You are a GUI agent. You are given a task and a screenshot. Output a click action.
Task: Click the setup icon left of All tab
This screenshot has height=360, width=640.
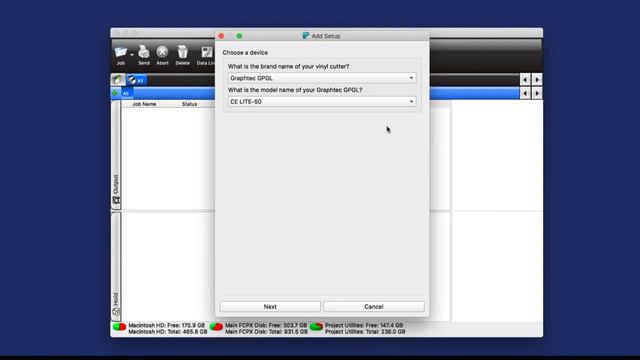118,80
